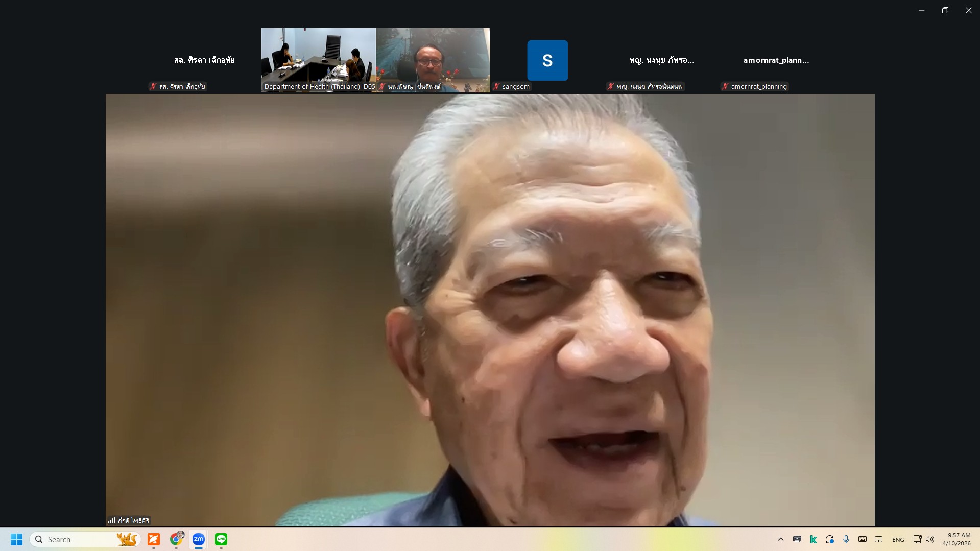Screen dimensions: 980x551
Task: Click the green K tray icon
Action: click(814, 539)
